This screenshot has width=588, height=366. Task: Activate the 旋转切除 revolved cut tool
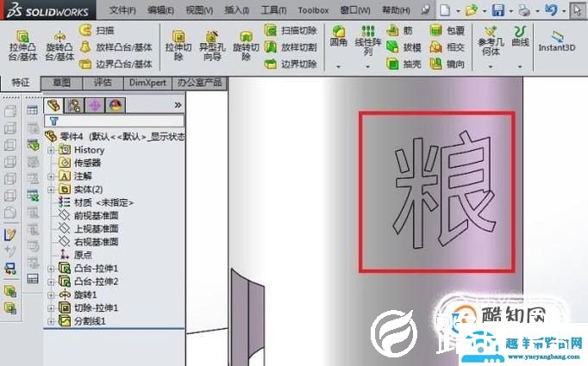246,46
